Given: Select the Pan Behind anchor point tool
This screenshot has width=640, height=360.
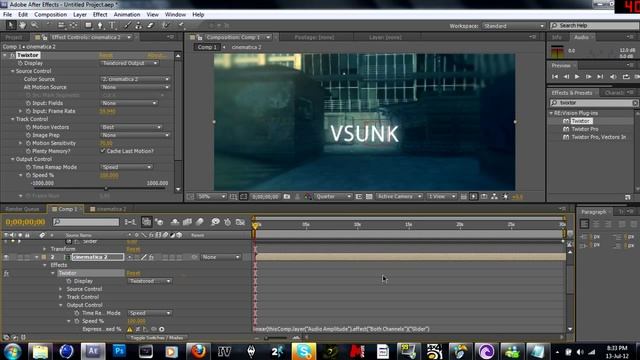Looking at the screenshot, I should click(x=74, y=25).
